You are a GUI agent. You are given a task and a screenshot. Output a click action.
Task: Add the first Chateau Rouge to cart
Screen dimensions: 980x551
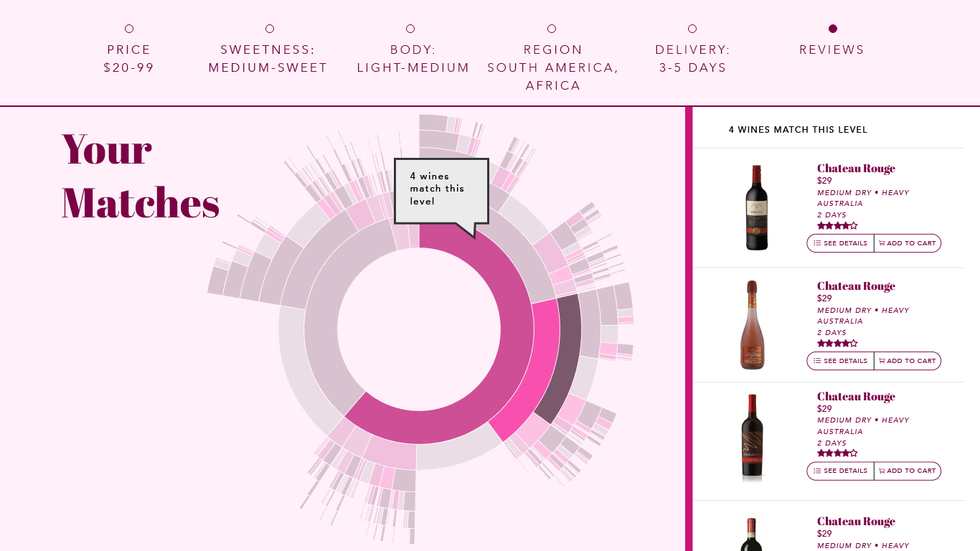908,243
